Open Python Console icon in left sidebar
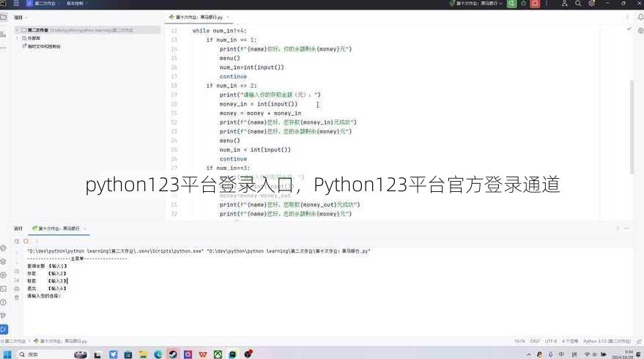The image size is (644, 359). (x=3, y=248)
